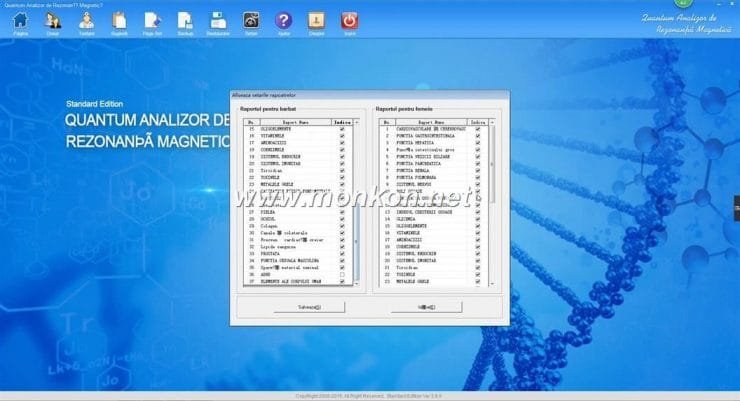Start testing with the doctor icon

[86, 21]
